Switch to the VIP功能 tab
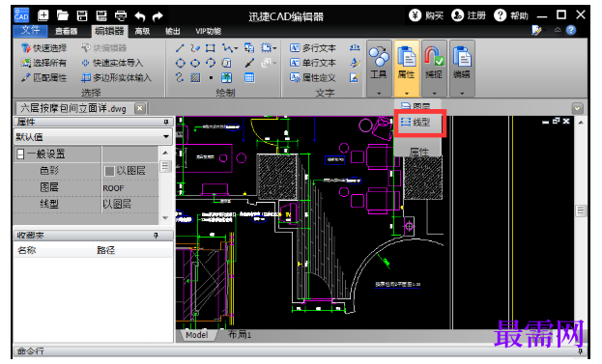Screen dimensions: 602x364 tap(208, 31)
